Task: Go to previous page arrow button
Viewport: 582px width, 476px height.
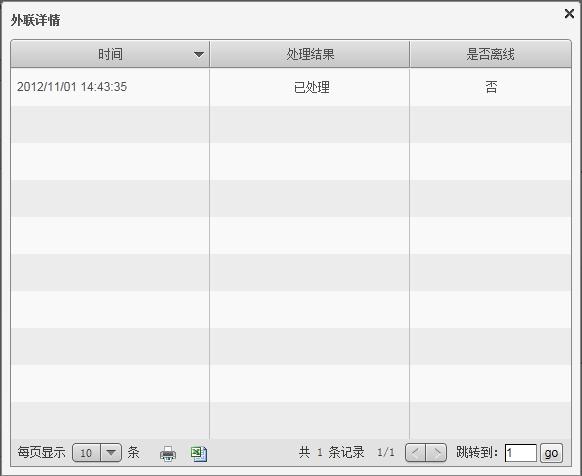Action: [x=416, y=453]
